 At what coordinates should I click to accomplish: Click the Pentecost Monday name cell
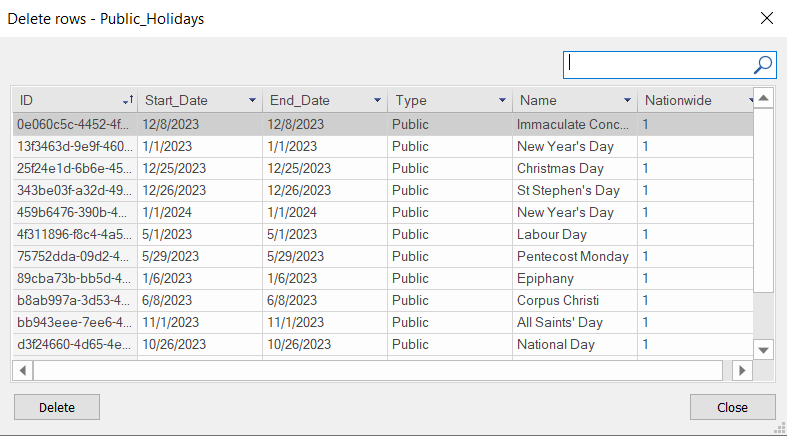tap(573, 256)
